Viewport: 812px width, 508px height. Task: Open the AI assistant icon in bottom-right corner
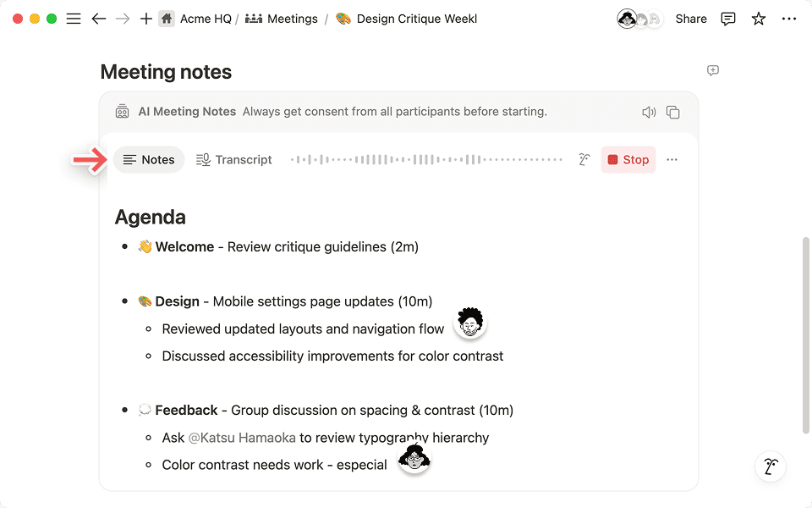point(770,467)
